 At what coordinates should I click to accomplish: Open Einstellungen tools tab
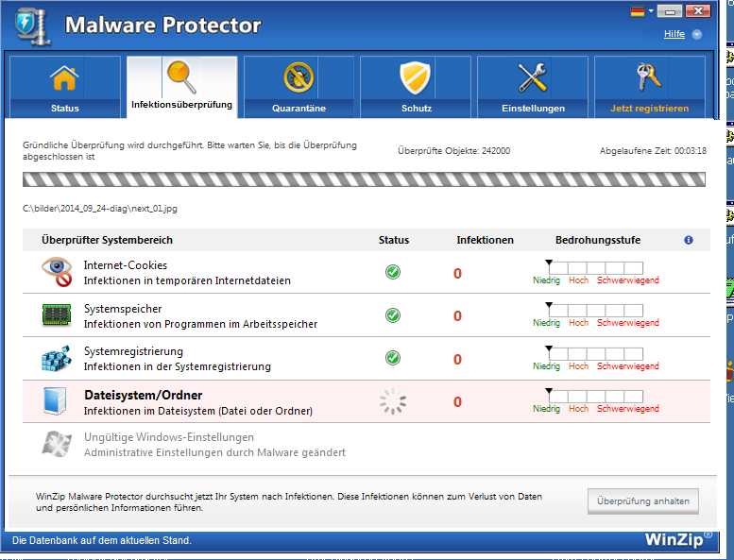pyautogui.click(x=533, y=87)
